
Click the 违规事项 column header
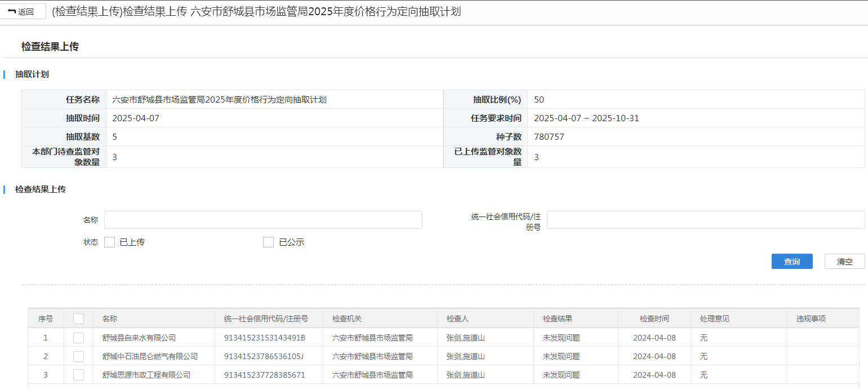823,319
